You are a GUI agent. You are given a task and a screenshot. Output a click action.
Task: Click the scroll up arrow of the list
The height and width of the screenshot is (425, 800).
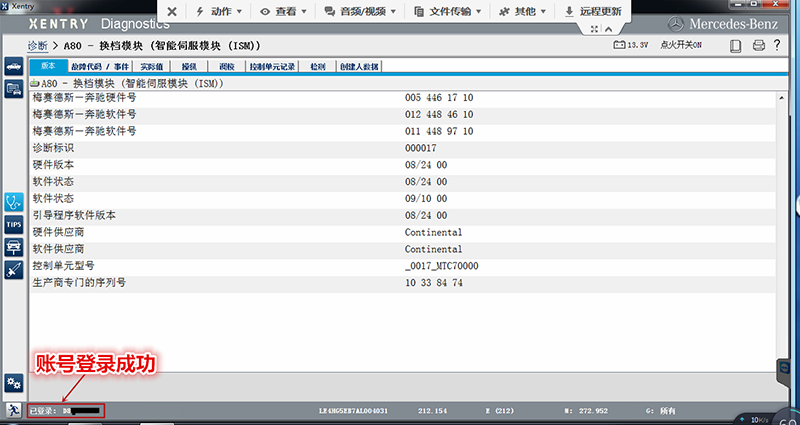[782, 98]
